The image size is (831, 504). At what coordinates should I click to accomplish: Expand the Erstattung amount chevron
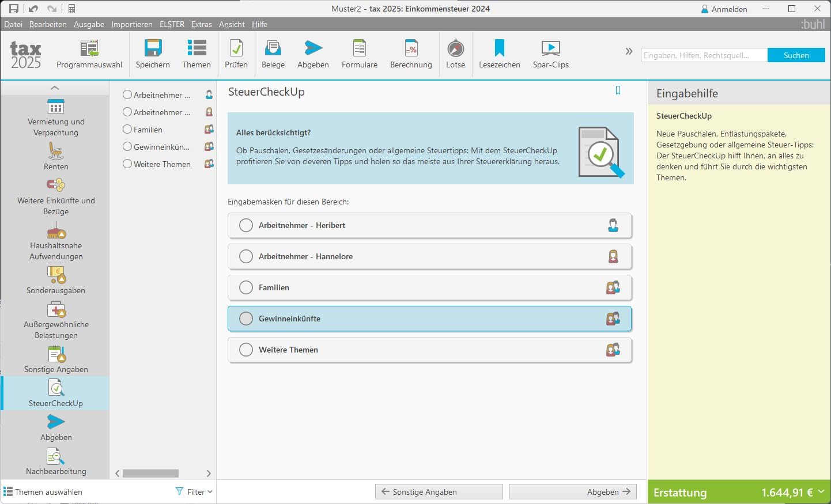coord(821,492)
